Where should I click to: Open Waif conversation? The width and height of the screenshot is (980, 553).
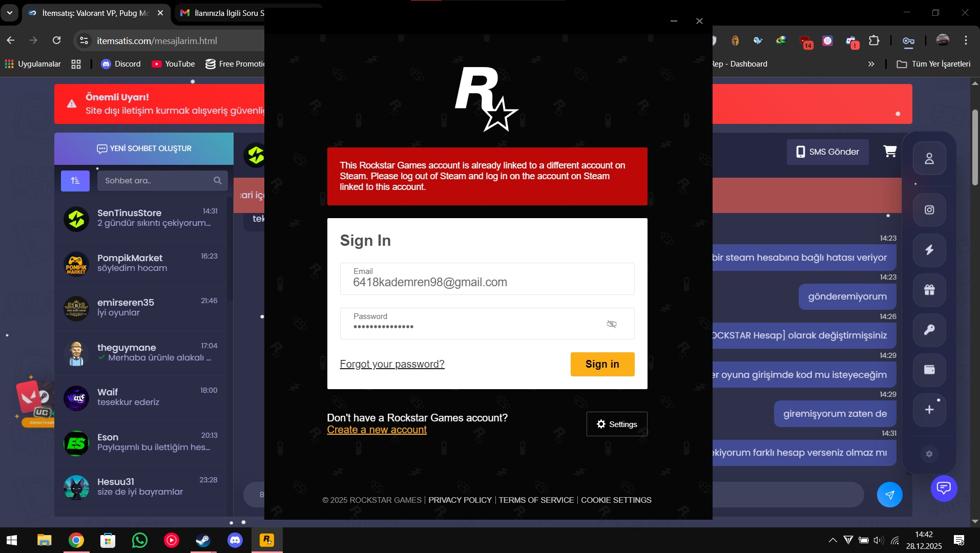click(x=141, y=397)
